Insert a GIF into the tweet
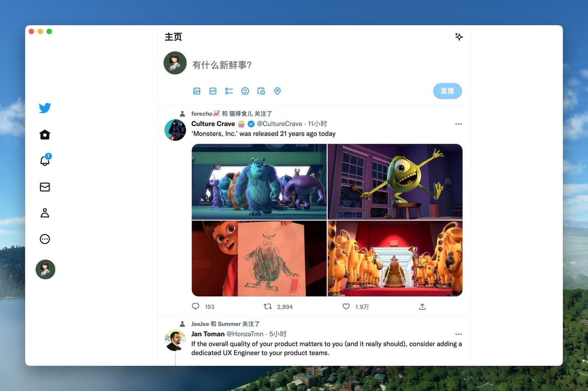 coord(213,91)
